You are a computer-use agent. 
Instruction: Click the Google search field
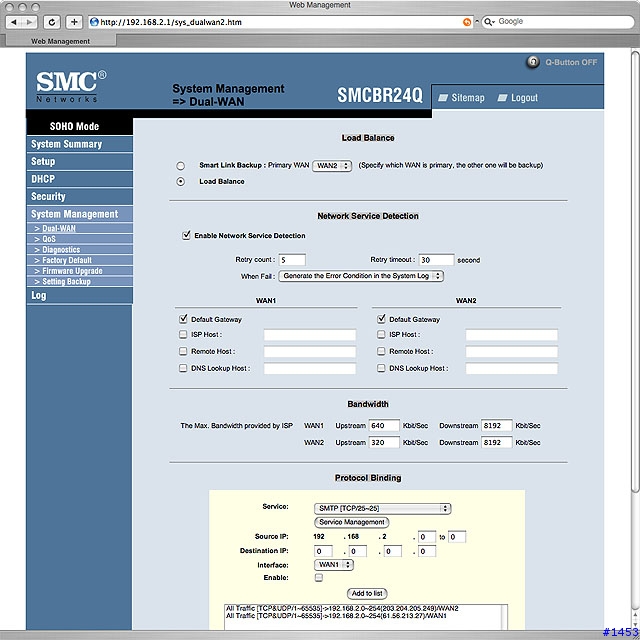(x=558, y=22)
